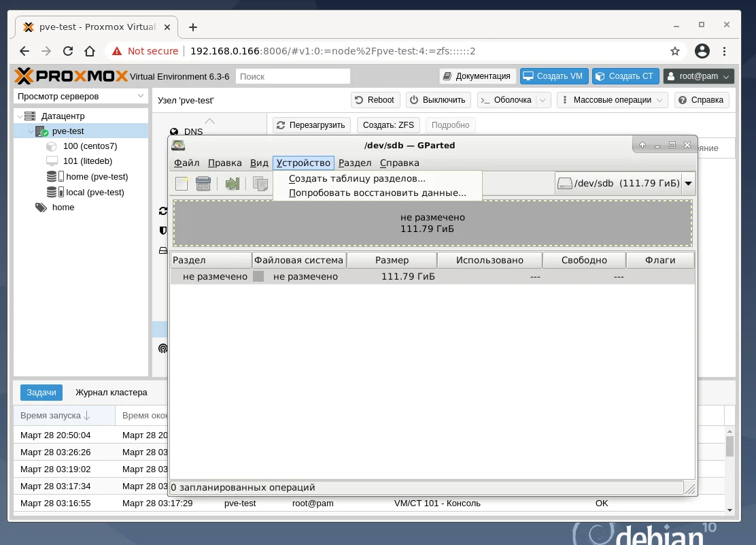Choose Создать таблицу разделов menu entry
Viewport: 756px width, 545px height.
pos(377,179)
